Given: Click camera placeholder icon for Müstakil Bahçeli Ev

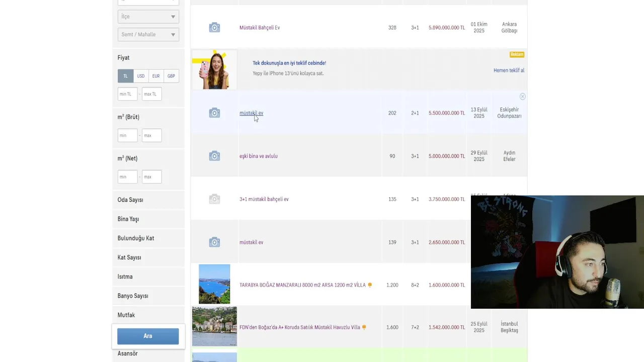Looking at the screenshot, I should click(214, 28).
